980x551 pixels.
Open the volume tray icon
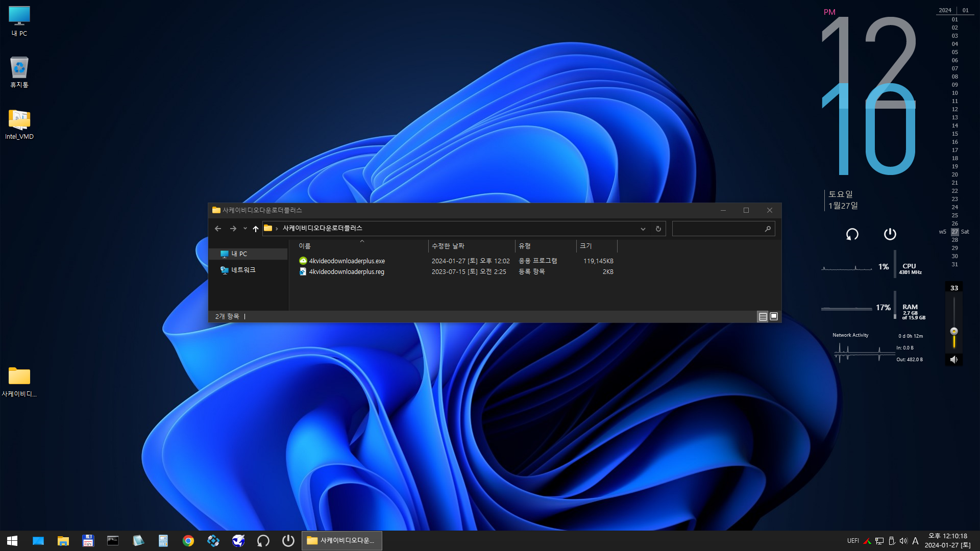[903, 541]
